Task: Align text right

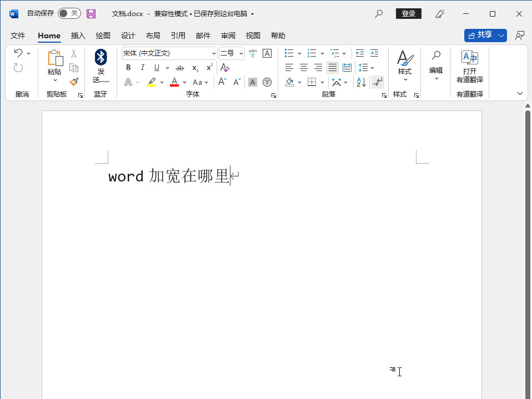Action: coord(318,68)
